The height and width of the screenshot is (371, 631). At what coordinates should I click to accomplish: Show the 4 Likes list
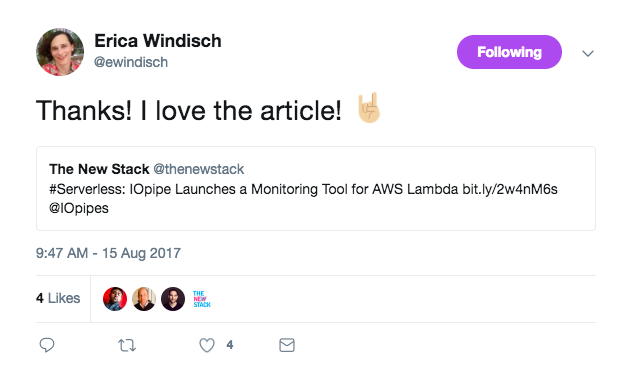click(x=58, y=298)
